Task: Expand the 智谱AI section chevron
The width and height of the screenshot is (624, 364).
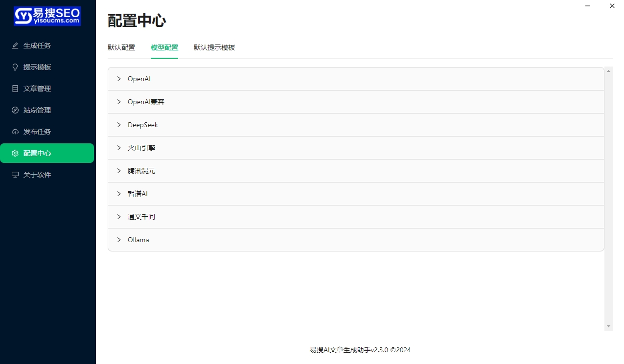Action: point(119,194)
